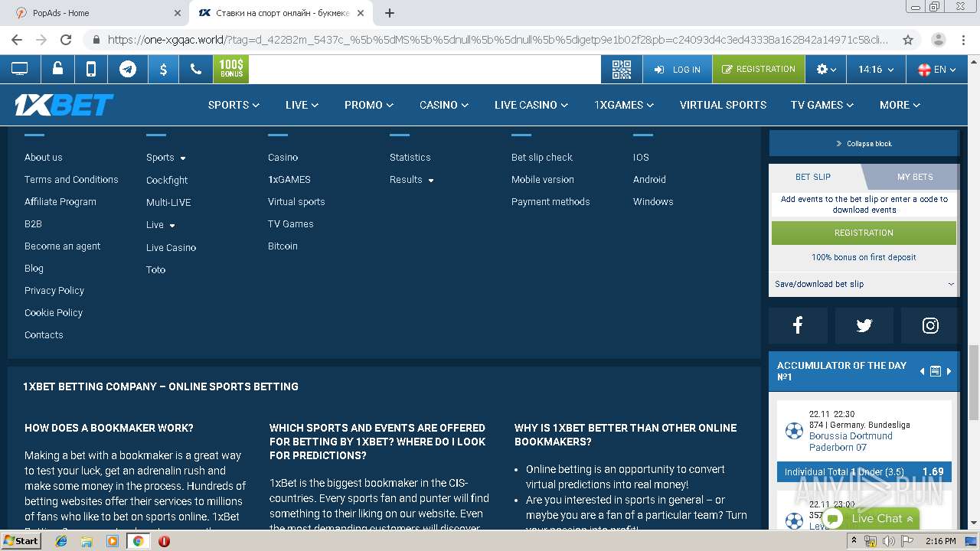
Task: Expand Save/download bet slip
Action: point(864,284)
